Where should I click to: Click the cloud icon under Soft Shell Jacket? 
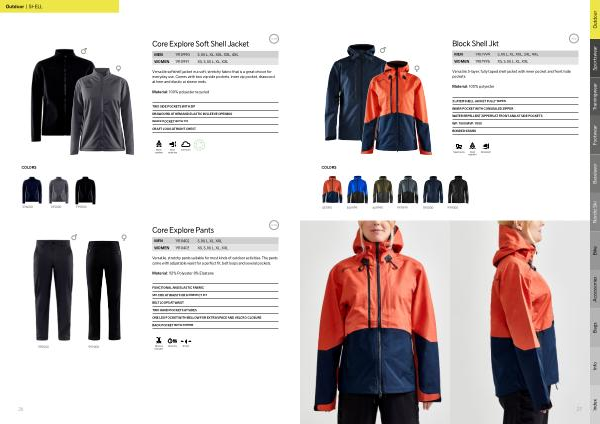(x=186, y=144)
